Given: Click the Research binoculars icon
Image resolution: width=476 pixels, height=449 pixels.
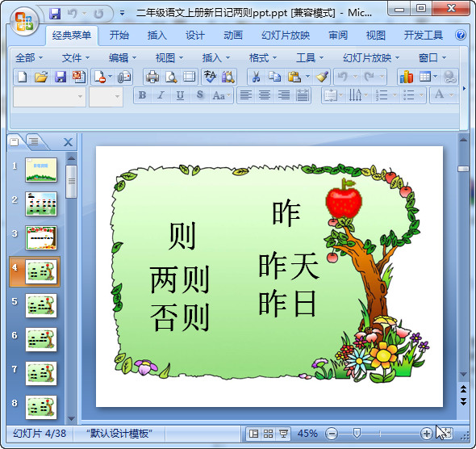Looking at the screenshot, I should pyautogui.click(x=228, y=77).
